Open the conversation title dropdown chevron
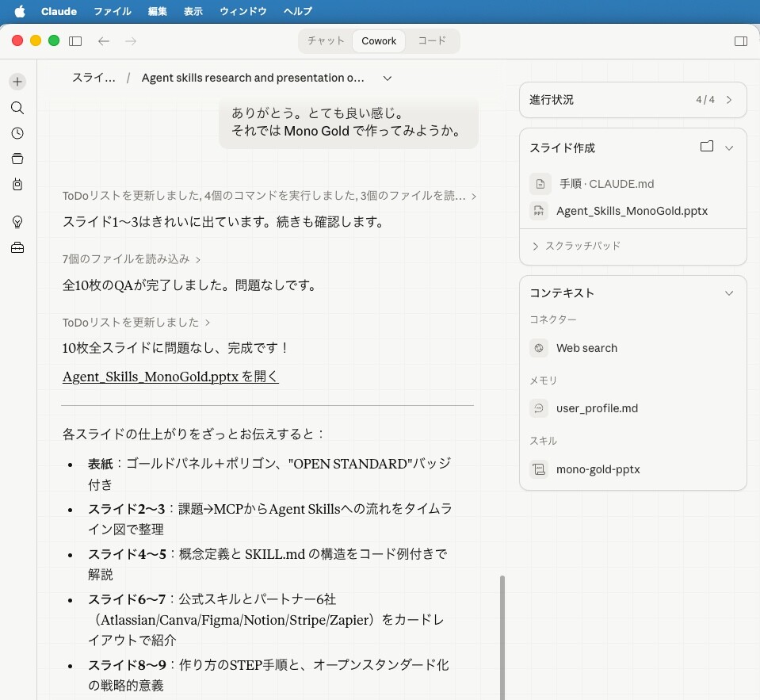Screen dimensions: 760x700 (x=388, y=78)
